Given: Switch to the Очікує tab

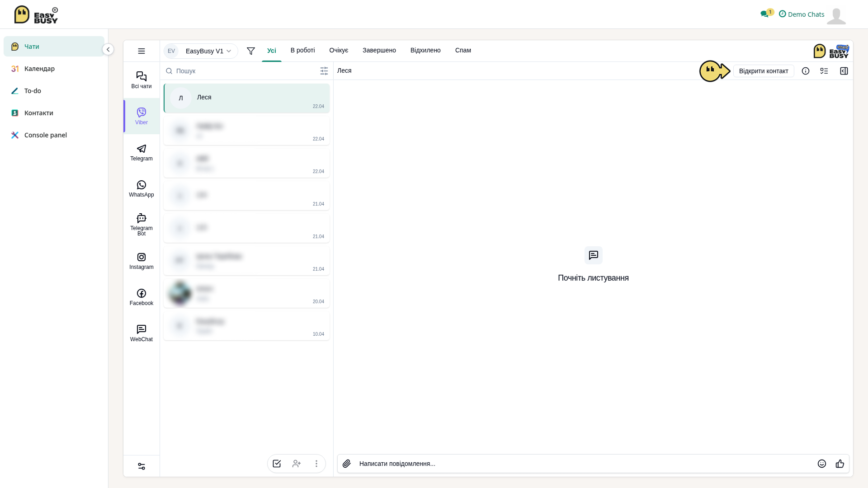Looking at the screenshot, I should [339, 50].
